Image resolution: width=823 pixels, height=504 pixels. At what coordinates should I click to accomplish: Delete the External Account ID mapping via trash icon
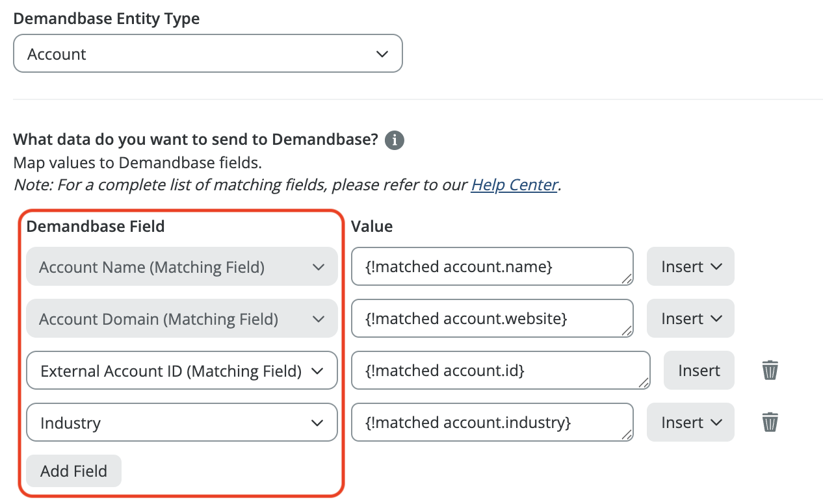point(770,370)
